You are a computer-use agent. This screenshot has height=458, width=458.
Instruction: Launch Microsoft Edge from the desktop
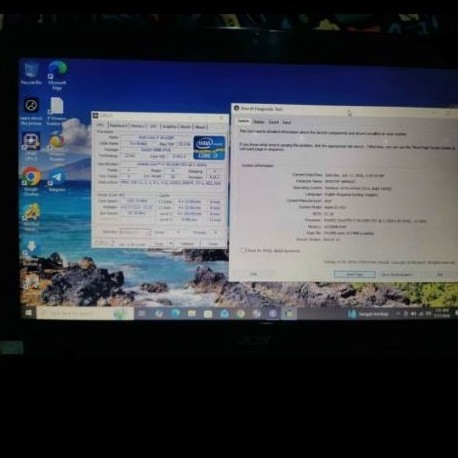[x=57, y=75]
